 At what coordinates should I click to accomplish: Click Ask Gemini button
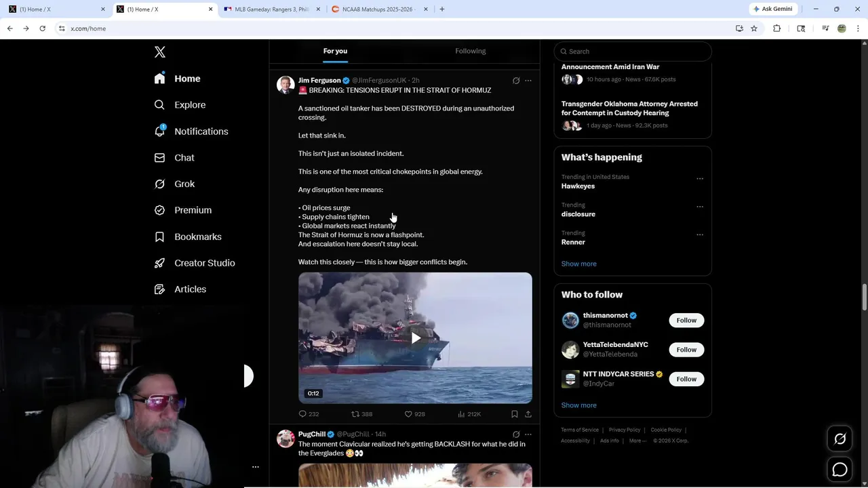click(x=772, y=9)
